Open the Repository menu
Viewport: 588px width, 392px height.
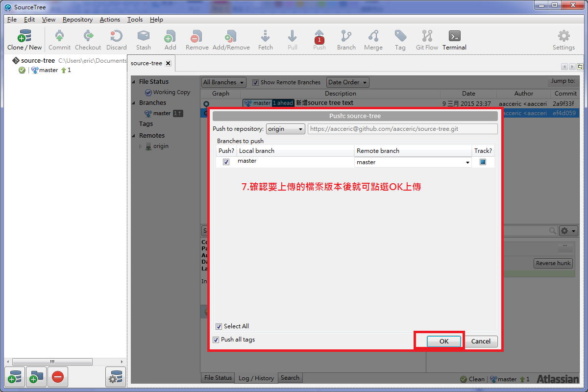tap(77, 20)
